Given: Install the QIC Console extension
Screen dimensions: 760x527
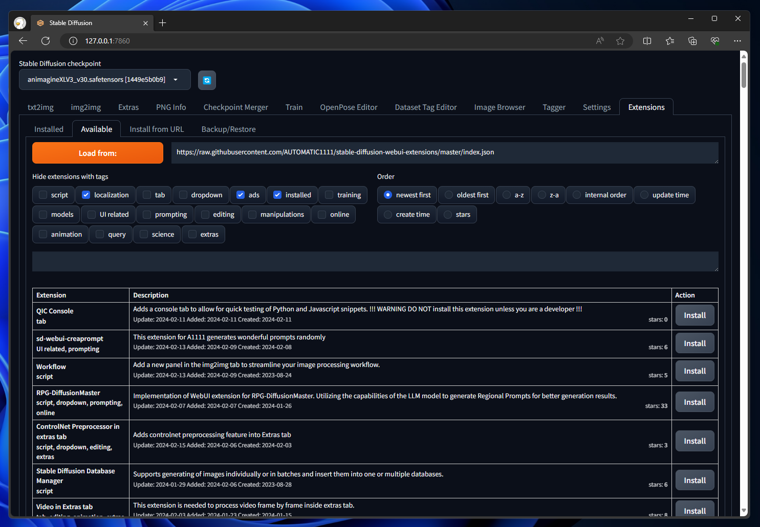Looking at the screenshot, I should [694, 315].
